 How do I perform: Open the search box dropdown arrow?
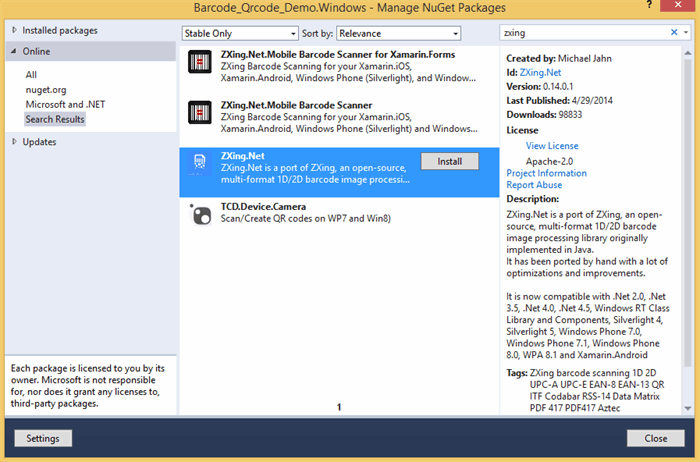pos(686,32)
